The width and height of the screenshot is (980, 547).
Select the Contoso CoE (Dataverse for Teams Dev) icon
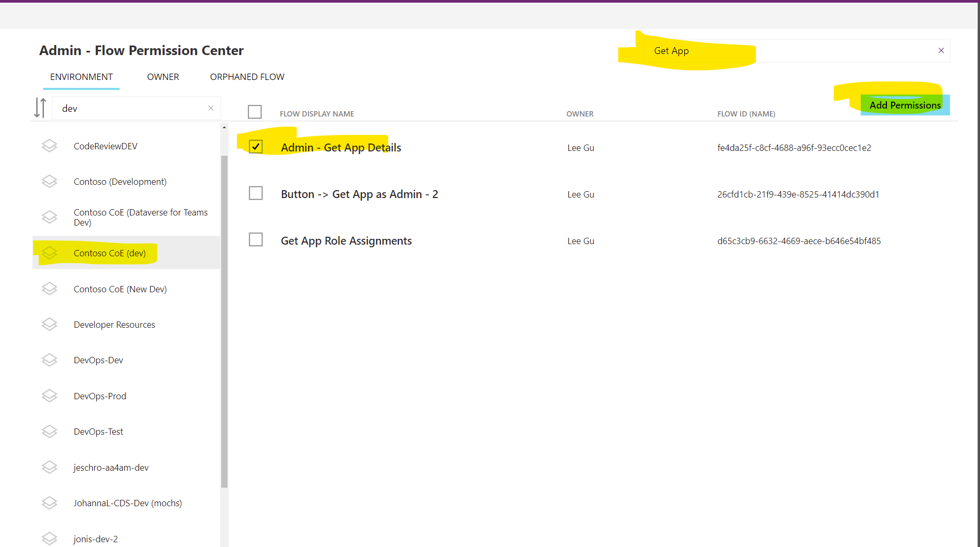click(49, 217)
